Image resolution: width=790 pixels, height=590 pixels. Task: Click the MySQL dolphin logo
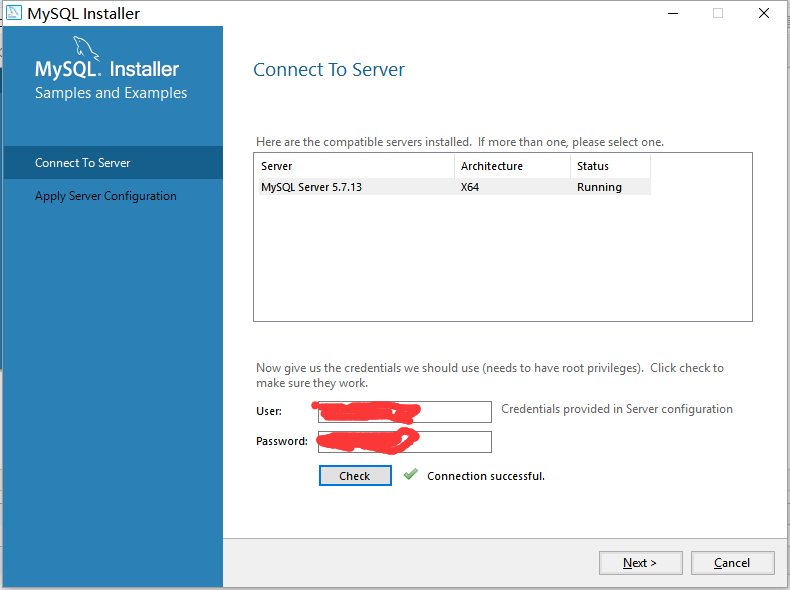(x=86, y=48)
